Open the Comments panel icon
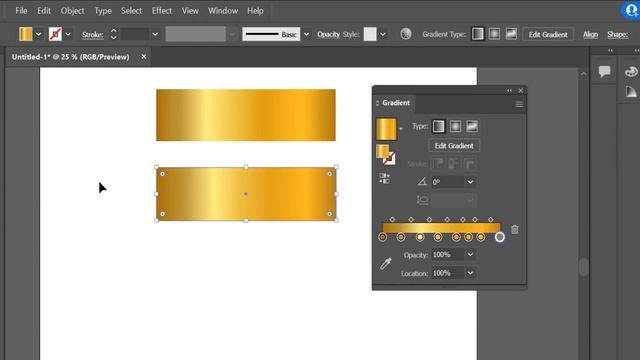This screenshot has width=640, height=360. (604, 71)
